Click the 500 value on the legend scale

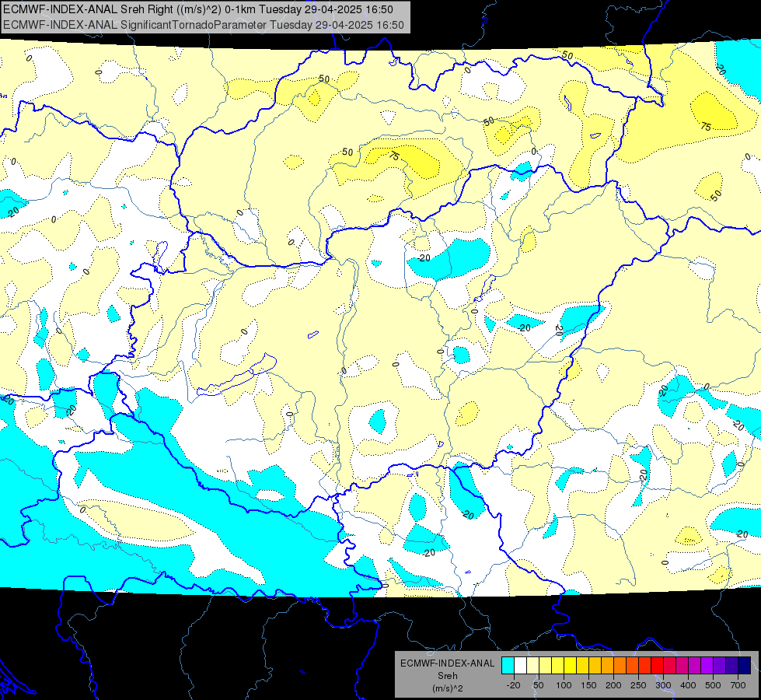pyautogui.click(x=713, y=685)
